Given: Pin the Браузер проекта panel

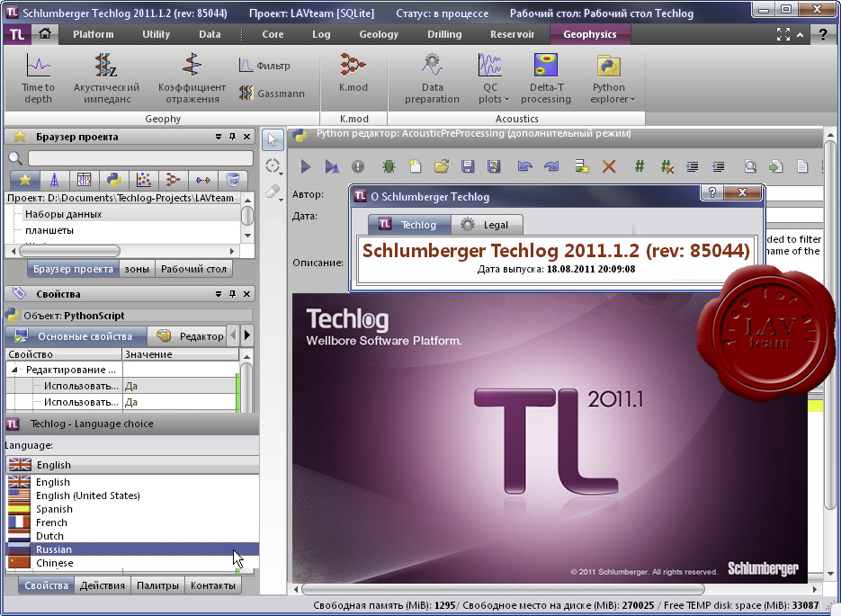Looking at the screenshot, I should pyautogui.click(x=232, y=137).
